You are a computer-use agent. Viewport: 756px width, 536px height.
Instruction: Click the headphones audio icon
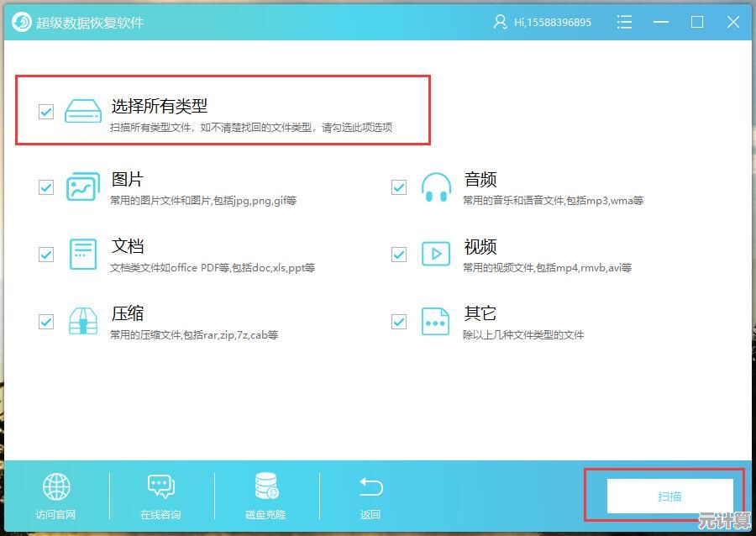tap(436, 187)
